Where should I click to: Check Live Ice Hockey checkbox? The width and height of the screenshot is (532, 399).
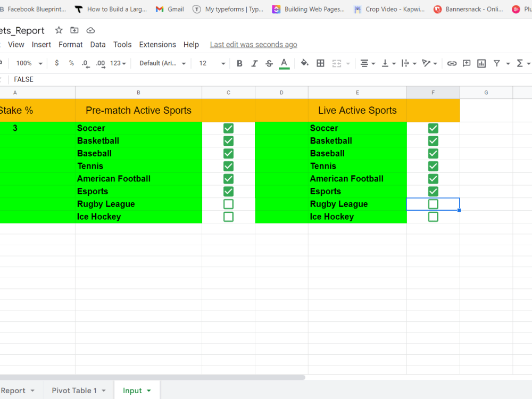pyautogui.click(x=433, y=217)
